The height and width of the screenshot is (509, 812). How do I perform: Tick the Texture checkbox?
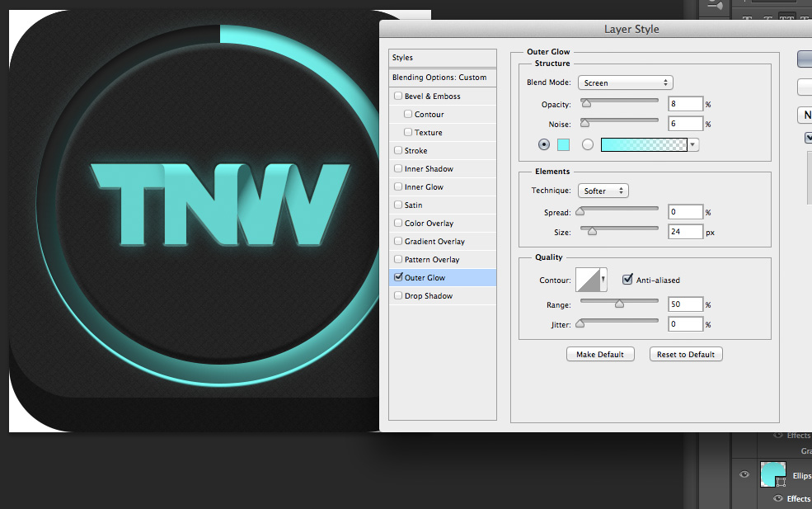(x=408, y=132)
